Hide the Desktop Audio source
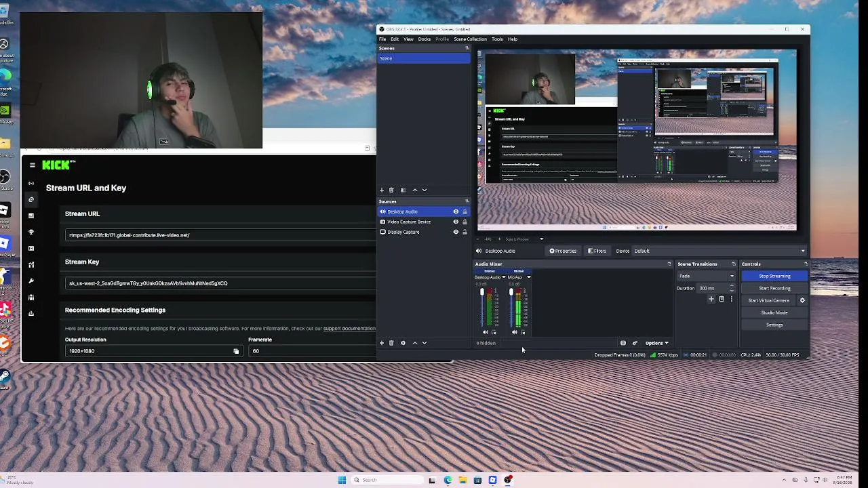 point(456,211)
